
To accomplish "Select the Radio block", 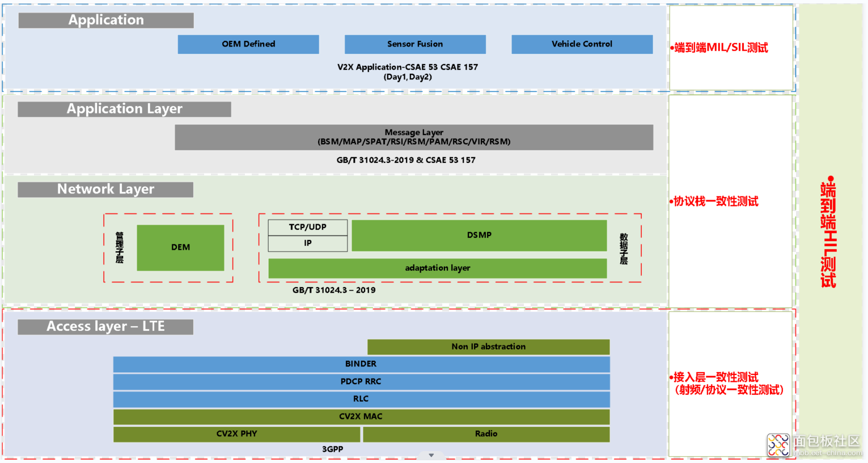I will [486, 434].
